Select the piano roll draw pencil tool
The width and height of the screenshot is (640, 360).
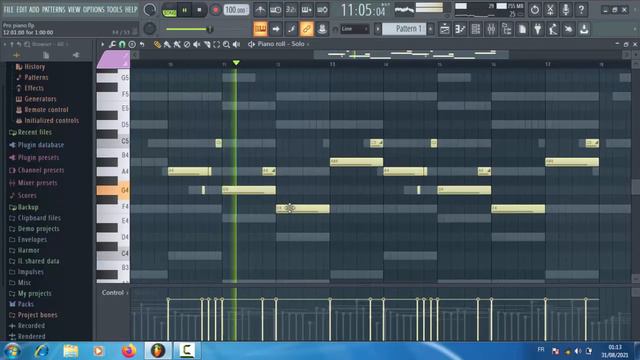(157, 44)
